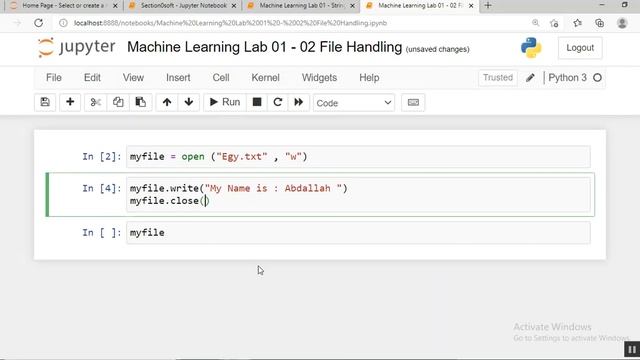Run the selected cell

point(225,102)
